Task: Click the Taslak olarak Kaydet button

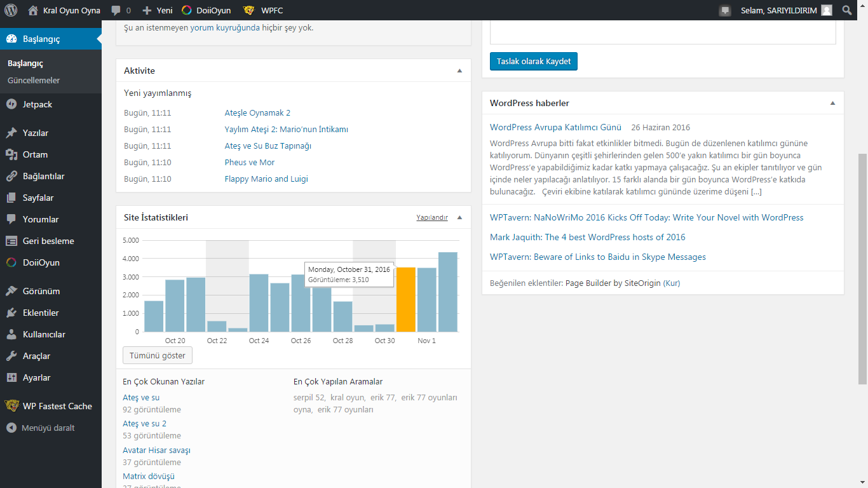Action: [x=534, y=62]
